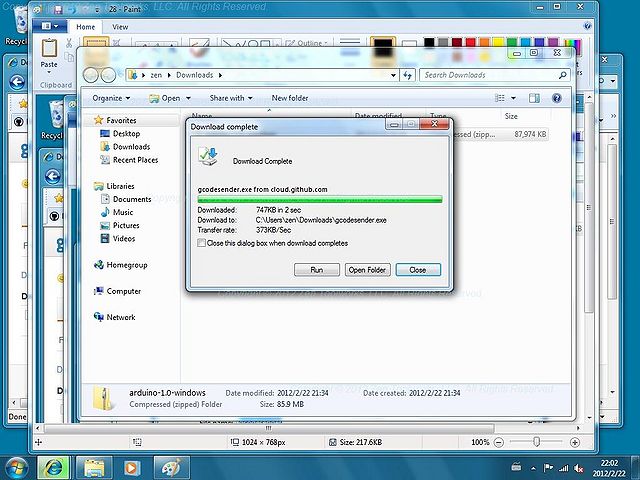Open the blue Paint application menu button
Image resolution: width=640 pixels, height=480 pixels.
51,26
